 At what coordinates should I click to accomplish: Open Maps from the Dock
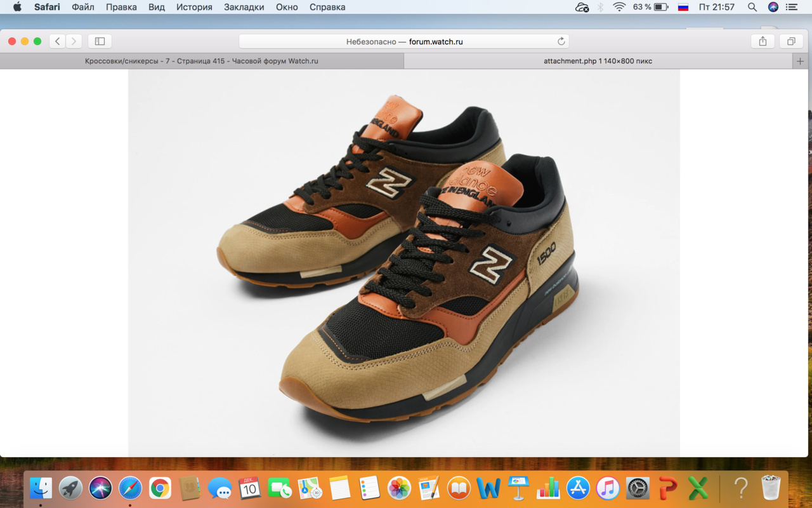pyautogui.click(x=309, y=488)
